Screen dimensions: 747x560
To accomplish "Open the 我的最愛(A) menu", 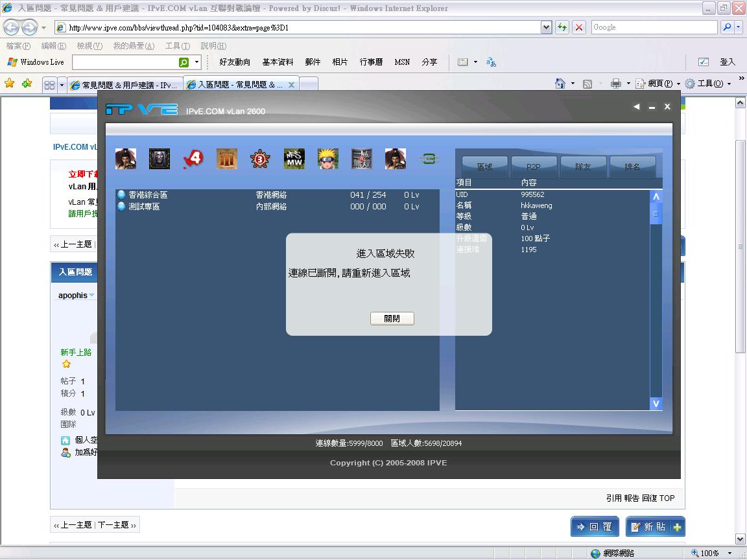I will (134, 46).
